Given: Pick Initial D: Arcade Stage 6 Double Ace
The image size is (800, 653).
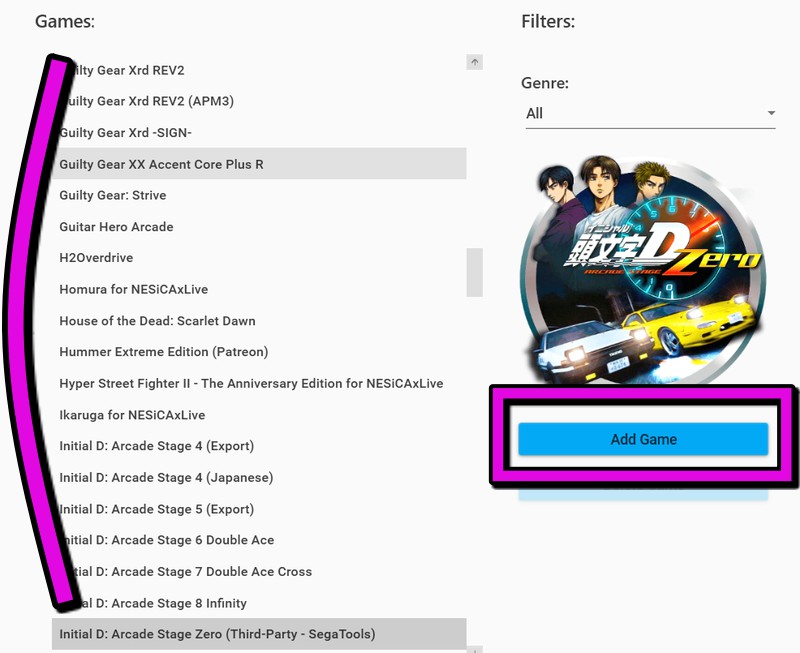Looking at the screenshot, I should (x=259, y=540).
